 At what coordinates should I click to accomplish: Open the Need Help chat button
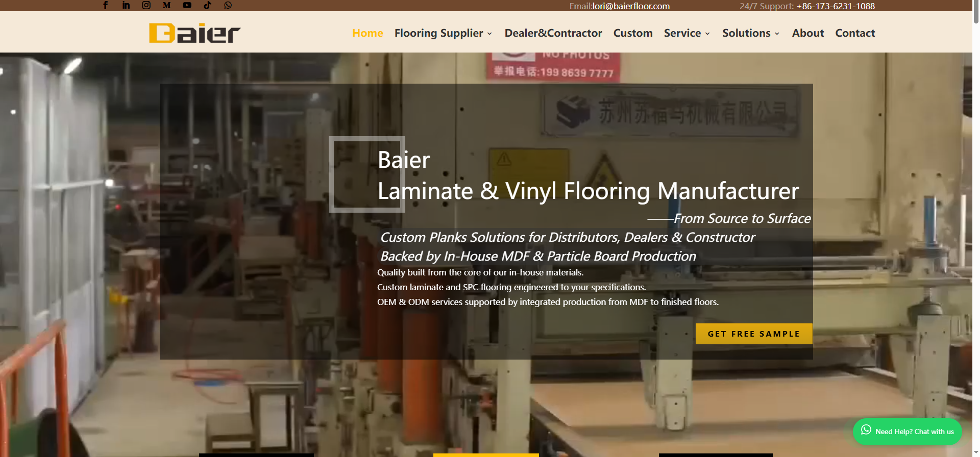coord(907,431)
